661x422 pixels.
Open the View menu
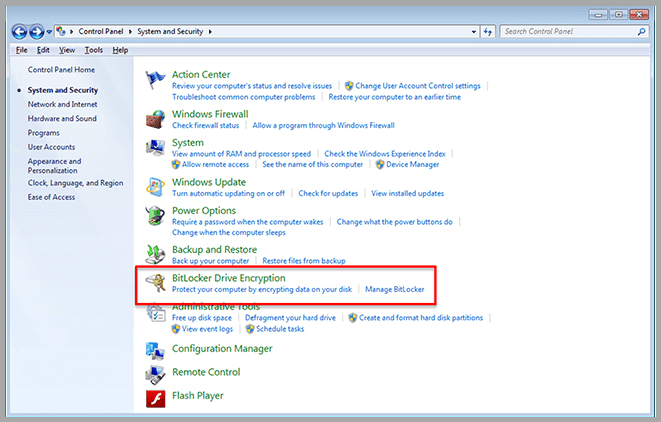[x=67, y=50]
